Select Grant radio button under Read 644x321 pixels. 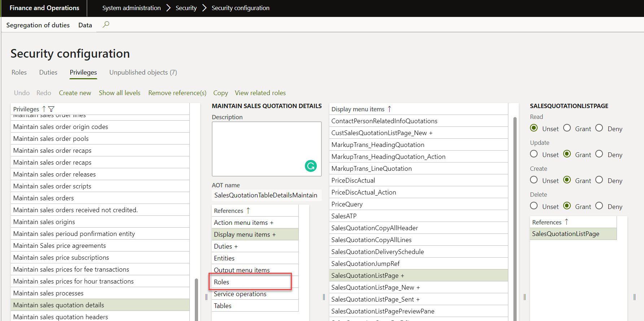(x=567, y=128)
